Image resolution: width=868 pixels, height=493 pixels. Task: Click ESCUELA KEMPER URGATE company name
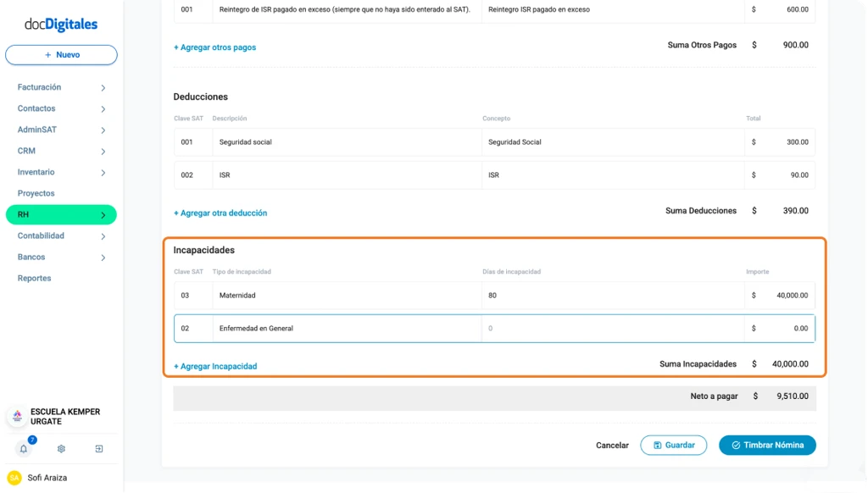click(65, 417)
